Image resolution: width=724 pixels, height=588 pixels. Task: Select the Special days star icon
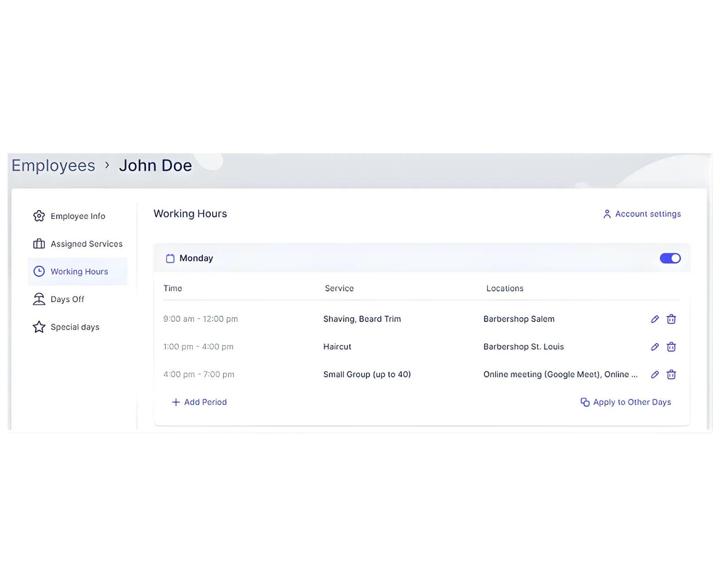tap(39, 327)
